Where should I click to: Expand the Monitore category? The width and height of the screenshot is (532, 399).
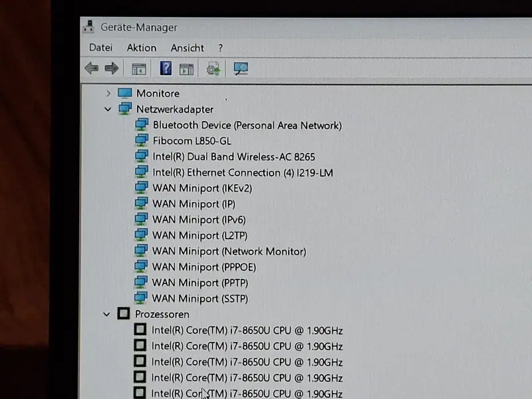[x=108, y=93]
